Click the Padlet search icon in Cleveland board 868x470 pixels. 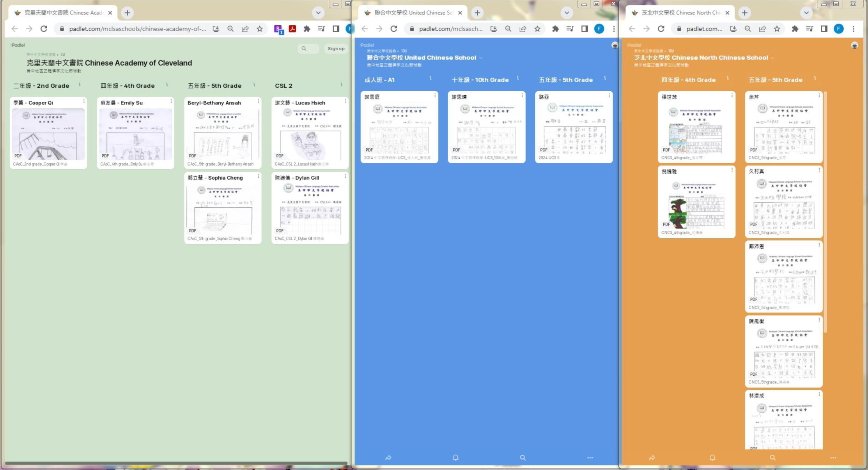click(304, 49)
